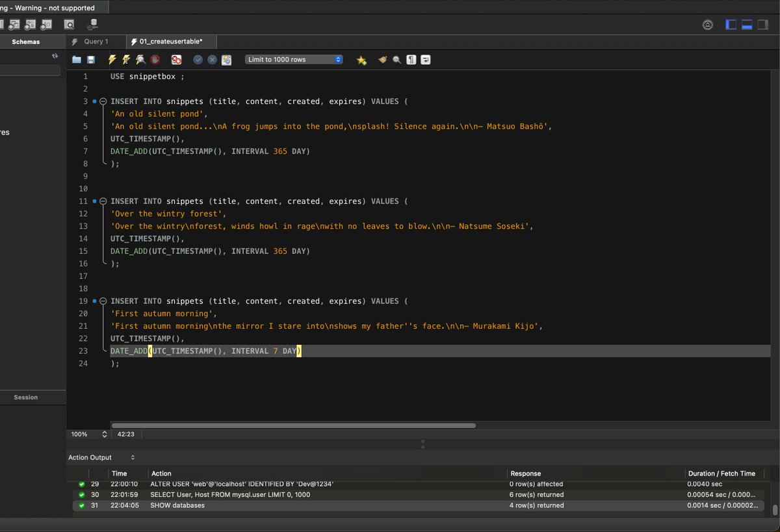Toggle word wrapping in editor
Screen dimensions: 780x532
pos(425,60)
